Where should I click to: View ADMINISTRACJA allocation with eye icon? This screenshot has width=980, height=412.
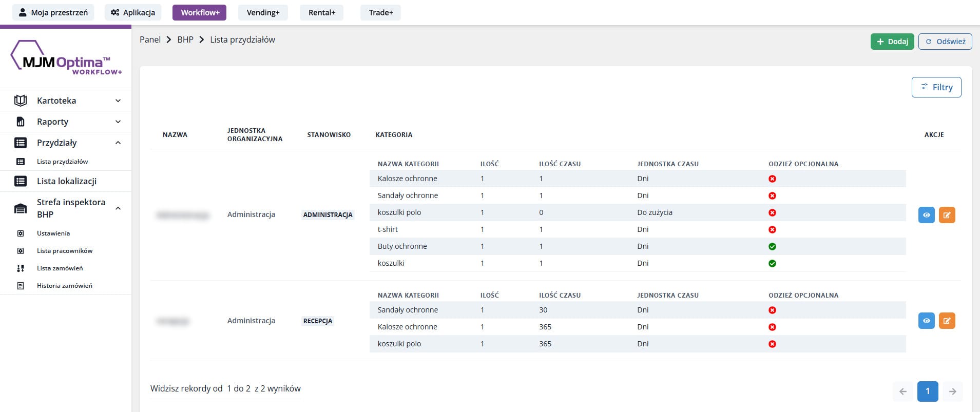pyautogui.click(x=926, y=215)
